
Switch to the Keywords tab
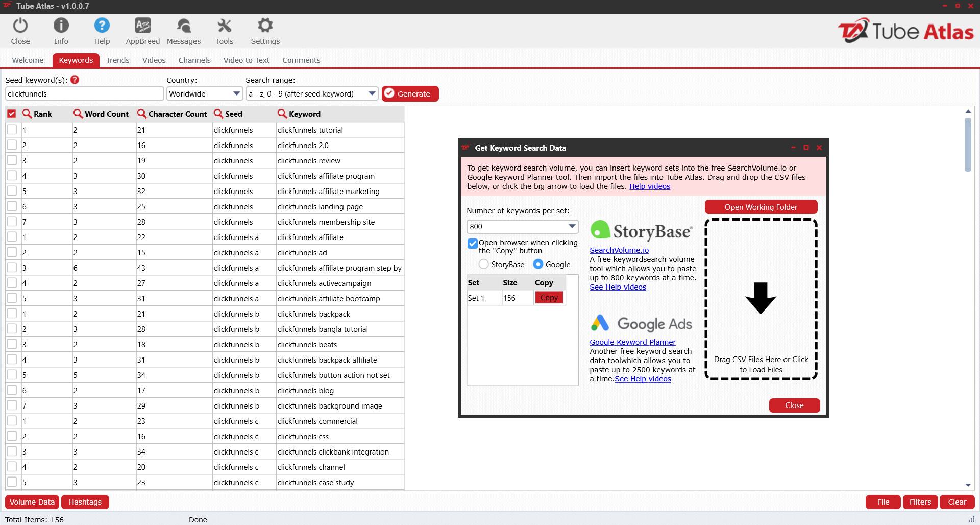tap(76, 60)
